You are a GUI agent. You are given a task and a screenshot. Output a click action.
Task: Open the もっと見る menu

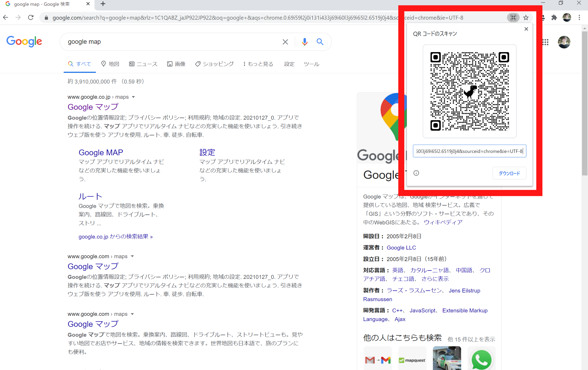coord(258,64)
